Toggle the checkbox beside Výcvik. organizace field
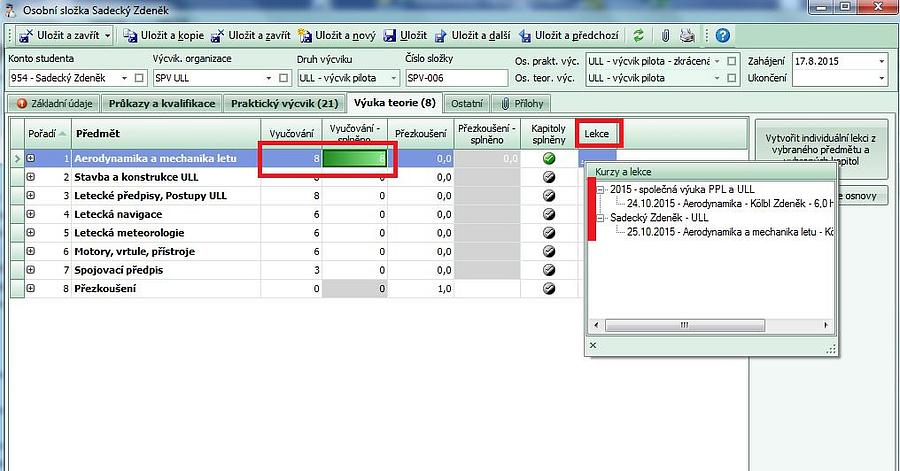 coord(284,78)
